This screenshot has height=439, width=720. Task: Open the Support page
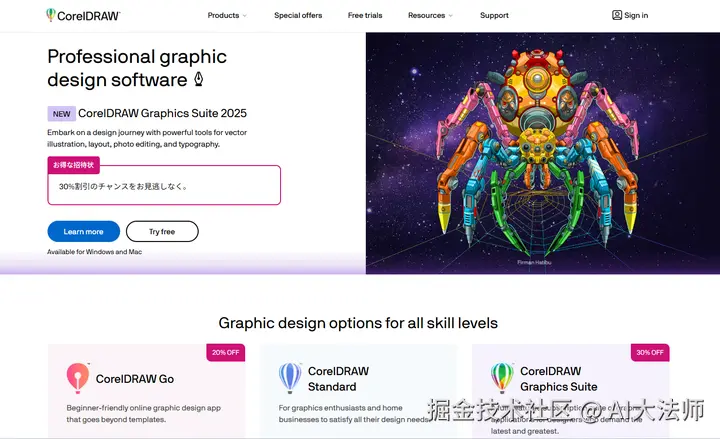494,15
